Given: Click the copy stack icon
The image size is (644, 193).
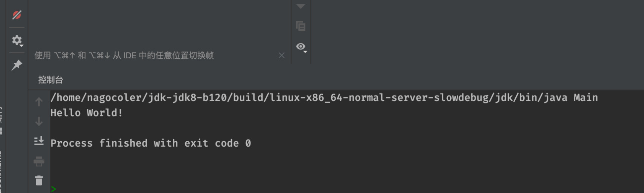Looking at the screenshot, I should 300,26.
